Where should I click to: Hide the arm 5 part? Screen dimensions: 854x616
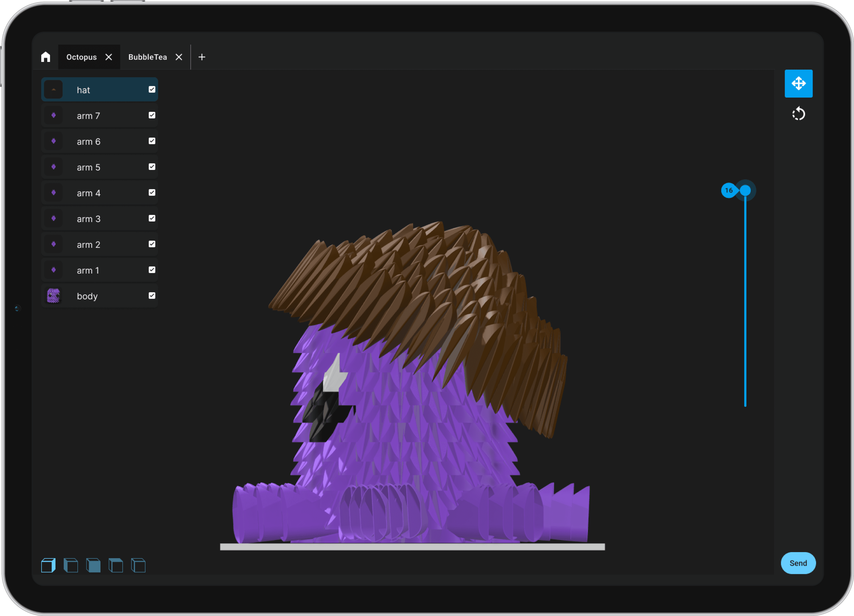pos(152,167)
